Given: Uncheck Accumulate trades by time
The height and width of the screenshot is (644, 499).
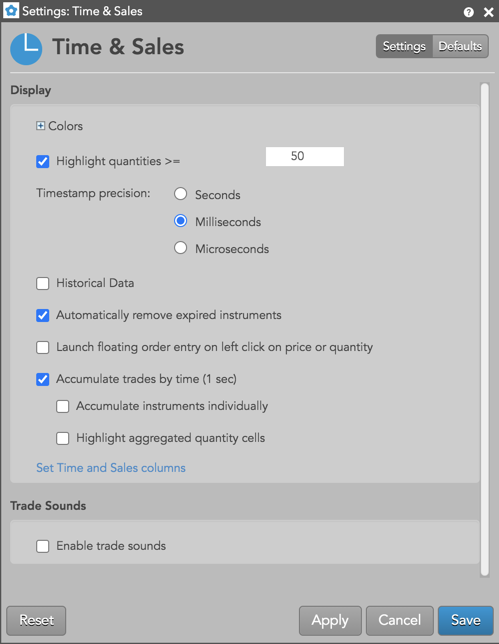Looking at the screenshot, I should 43,379.
